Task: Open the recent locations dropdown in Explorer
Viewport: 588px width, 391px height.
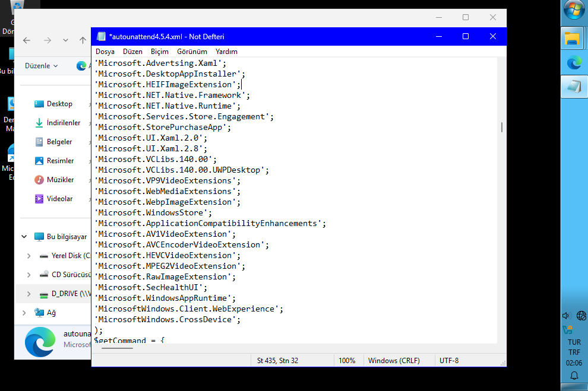Action: click(65, 40)
